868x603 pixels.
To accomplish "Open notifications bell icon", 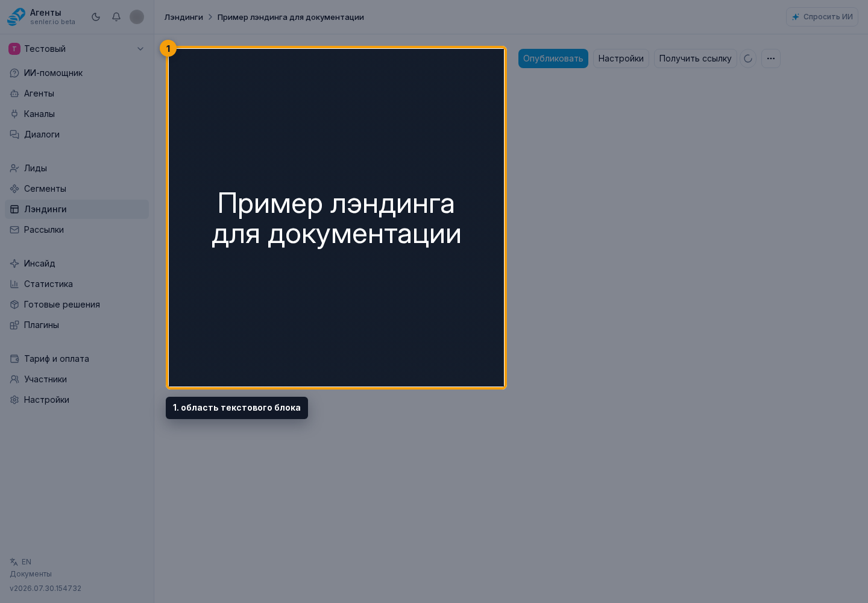I will pos(116,17).
